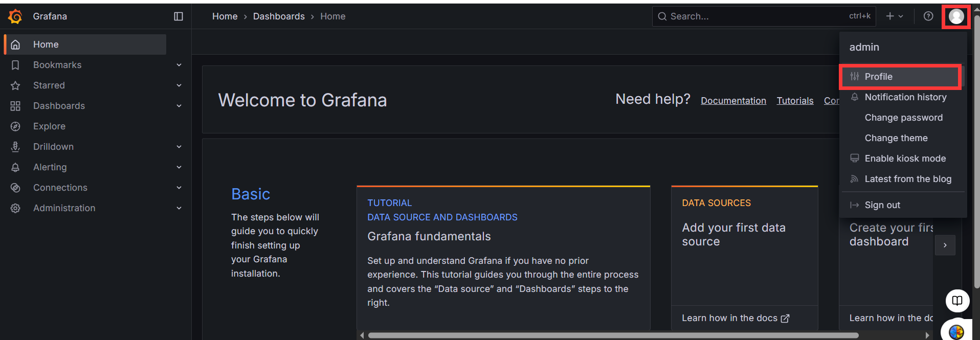Click the search magnifier icon
Image resolution: width=980 pixels, height=340 pixels.
point(662,16)
